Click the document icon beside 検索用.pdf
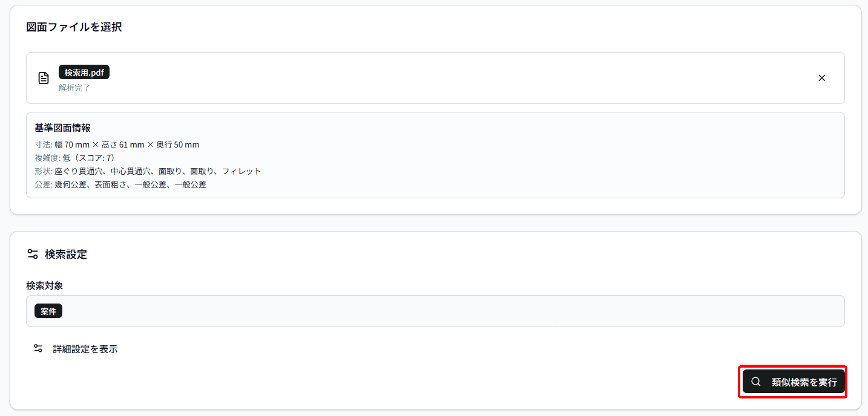This screenshot has width=868, height=416. click(x=44, y=78)
